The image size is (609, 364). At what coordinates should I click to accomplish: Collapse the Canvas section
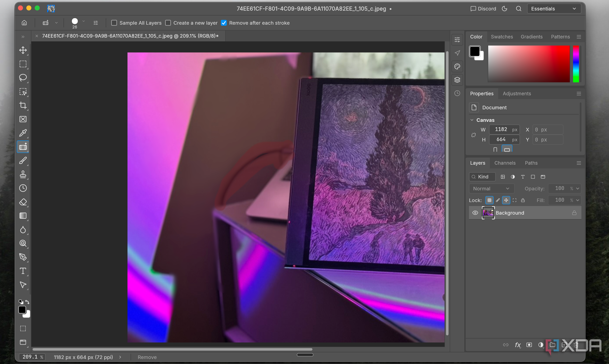[x=472, y=120]
